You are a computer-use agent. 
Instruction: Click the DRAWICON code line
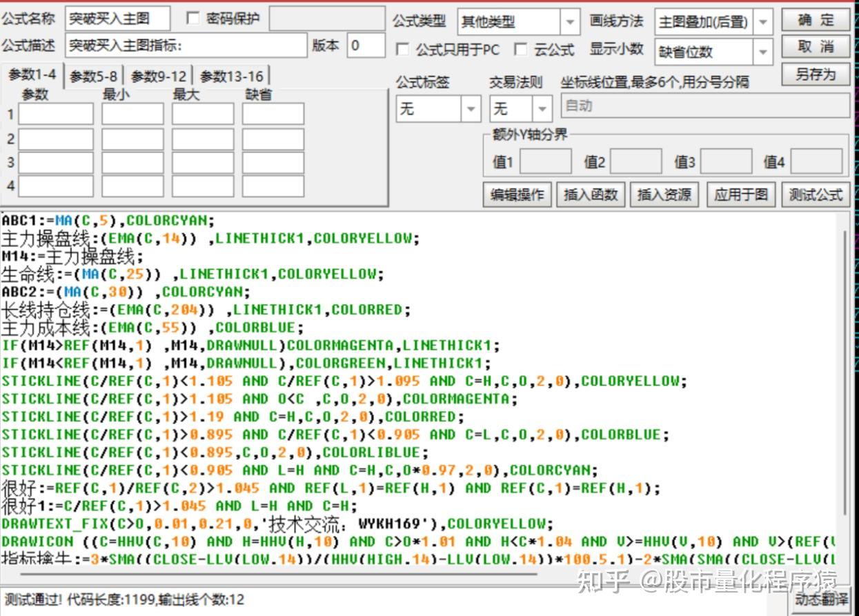click(419, 542)
